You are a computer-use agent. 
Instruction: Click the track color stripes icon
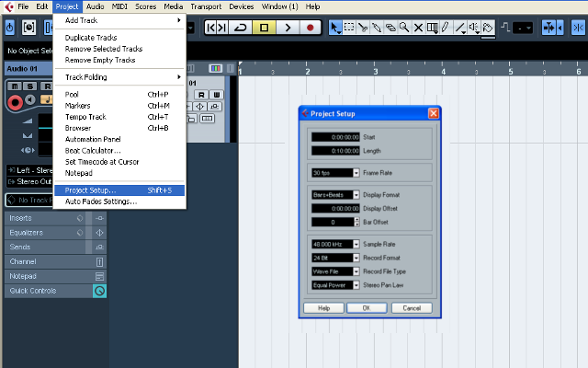click(216, 68)
